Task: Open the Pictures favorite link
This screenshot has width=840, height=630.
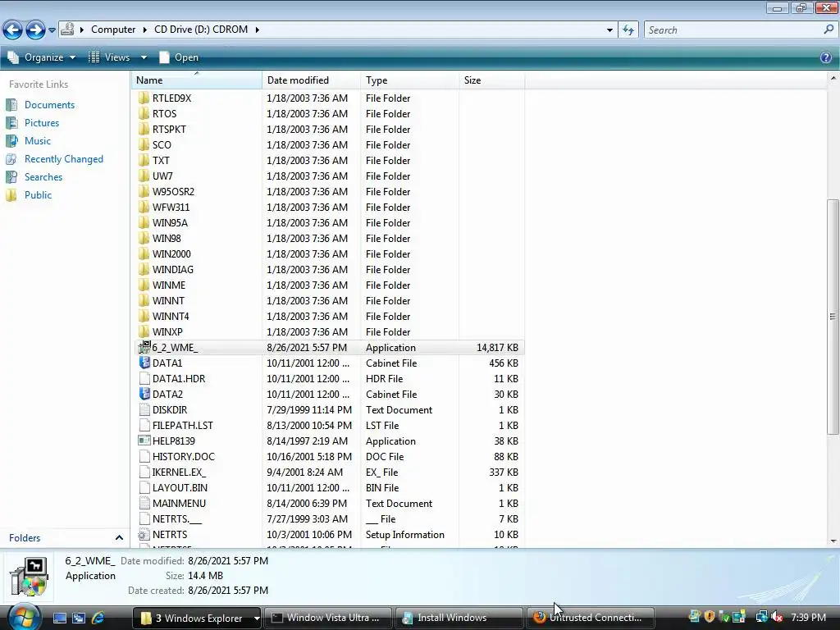Action: 42,123
